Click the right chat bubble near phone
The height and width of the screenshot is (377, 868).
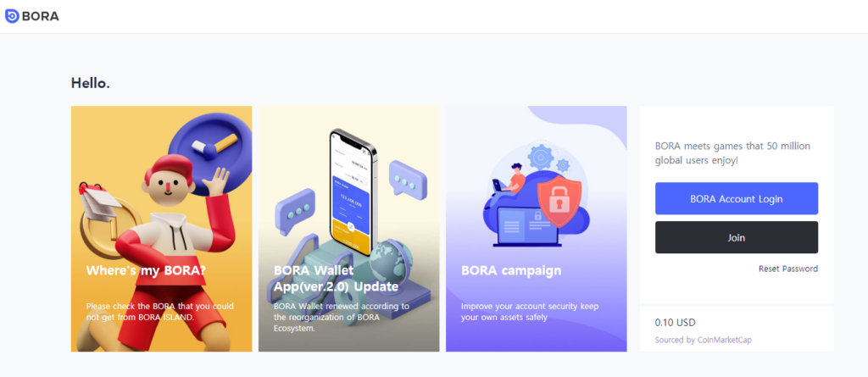pyautogui.click(x=408, y=180)
